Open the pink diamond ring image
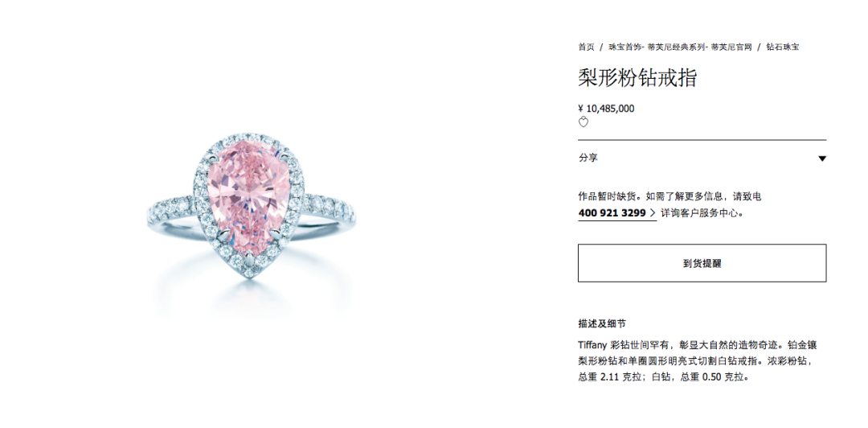The height and width of the screenshot is (428, 868). 252,209
